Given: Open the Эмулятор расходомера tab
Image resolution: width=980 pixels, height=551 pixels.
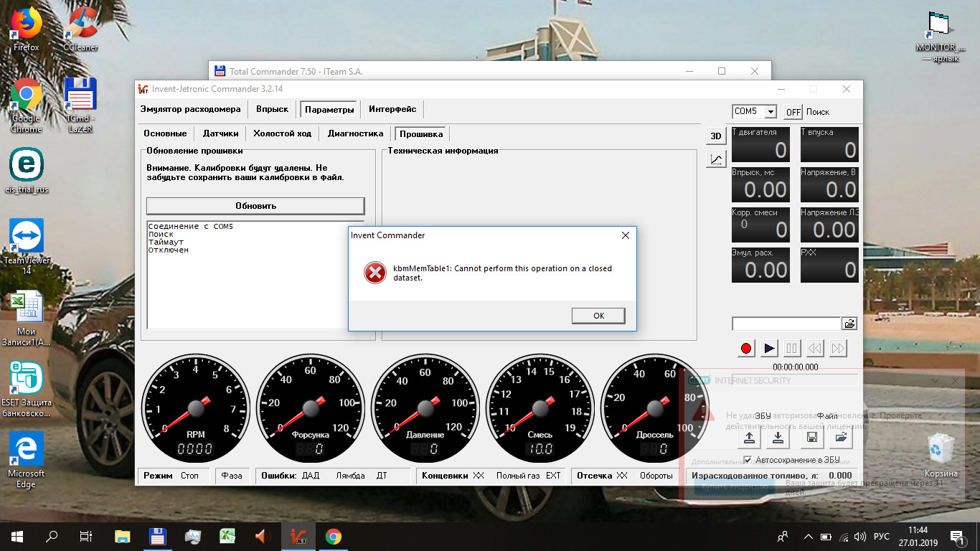Looking at the screenshot, I should click(x=190, y=109).
